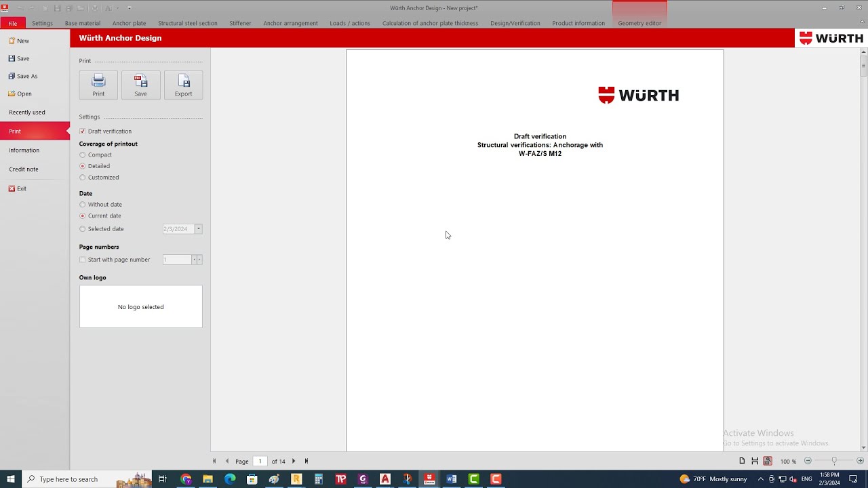868x488 pixels.
Task: Select Customized coverage of printout
Action: [x=83, y=178]
